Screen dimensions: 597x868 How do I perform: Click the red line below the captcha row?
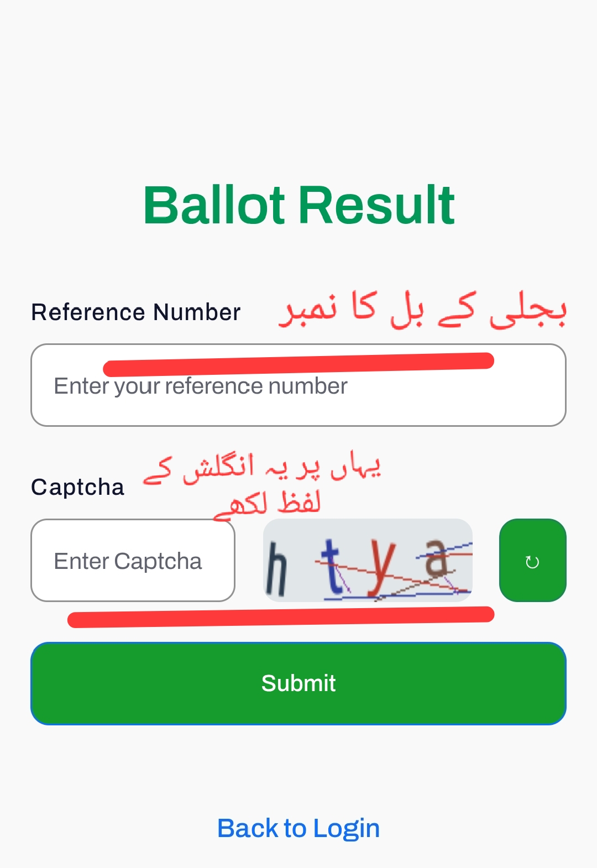coord(281,617)
